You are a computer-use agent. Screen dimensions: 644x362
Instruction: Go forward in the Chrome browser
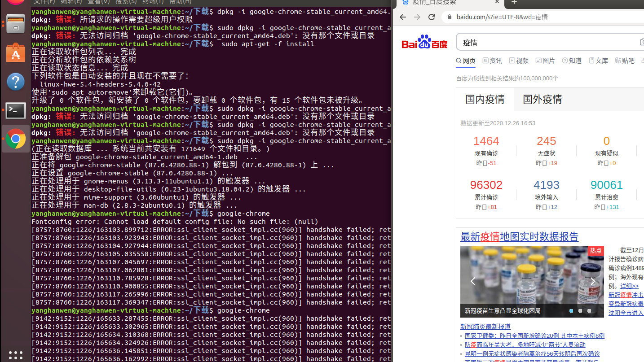pos(417,17)
